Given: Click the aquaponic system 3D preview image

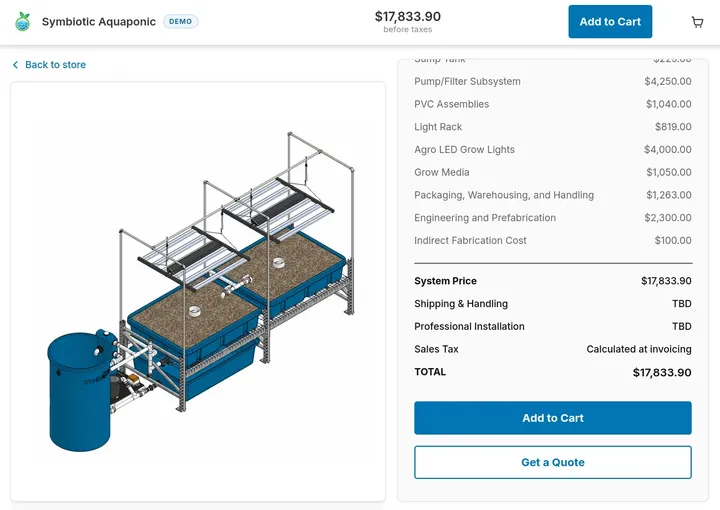Looking at the screenshot, I should click(198, 291).
